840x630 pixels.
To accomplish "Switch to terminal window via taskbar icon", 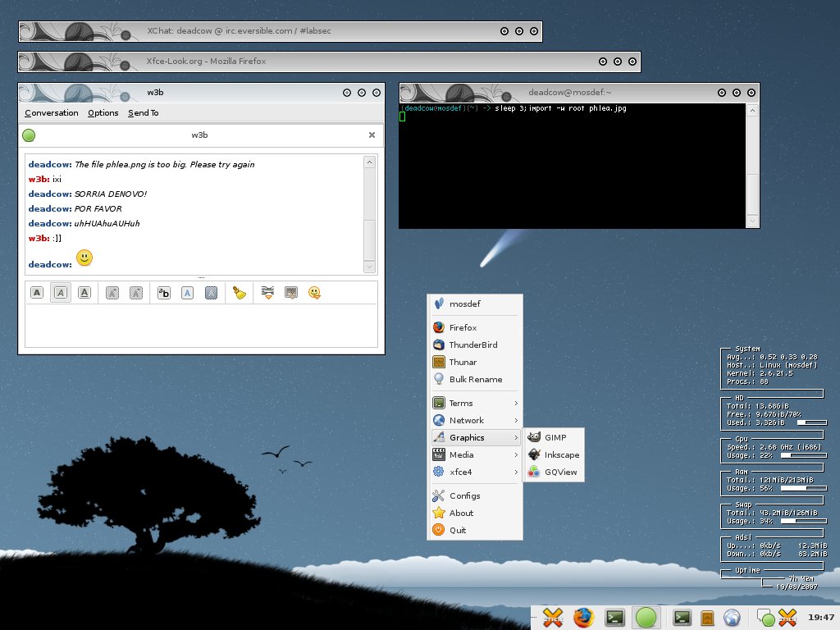I will pos(614,618).
